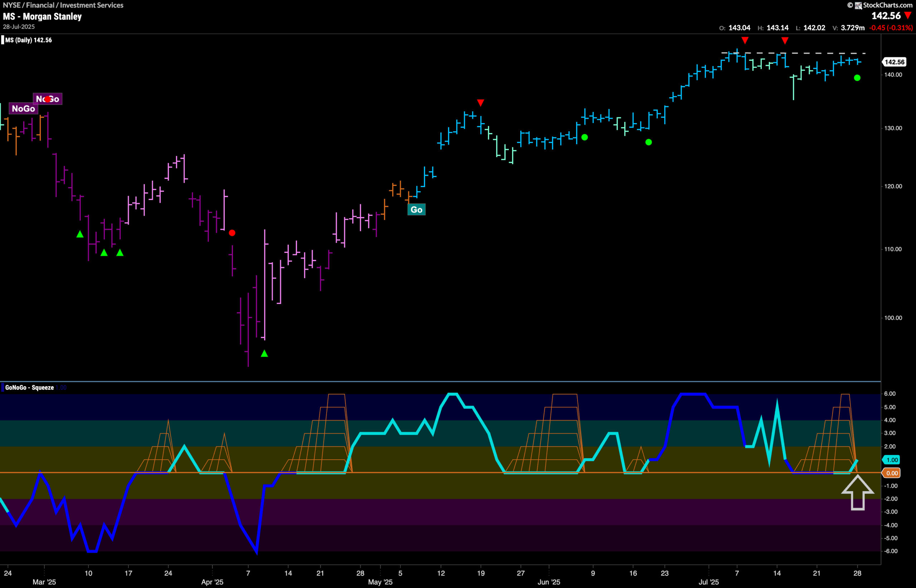Click the MS - Morgan Stanley chart title
Viewport: 916px width, 588px height.
42,16
